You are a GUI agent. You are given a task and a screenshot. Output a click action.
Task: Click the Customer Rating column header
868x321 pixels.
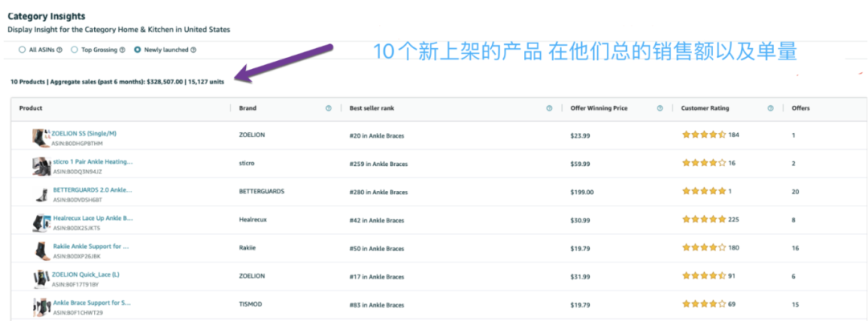point(705,108)
